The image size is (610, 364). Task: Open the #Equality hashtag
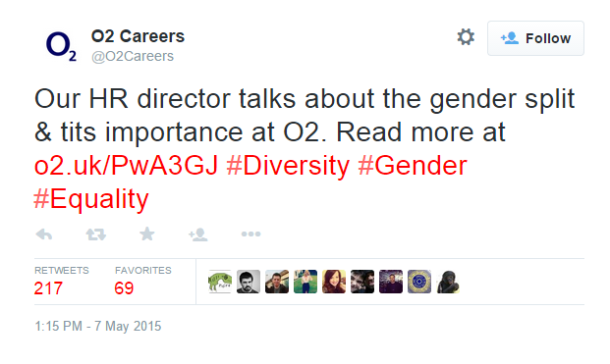coord(91,199)
